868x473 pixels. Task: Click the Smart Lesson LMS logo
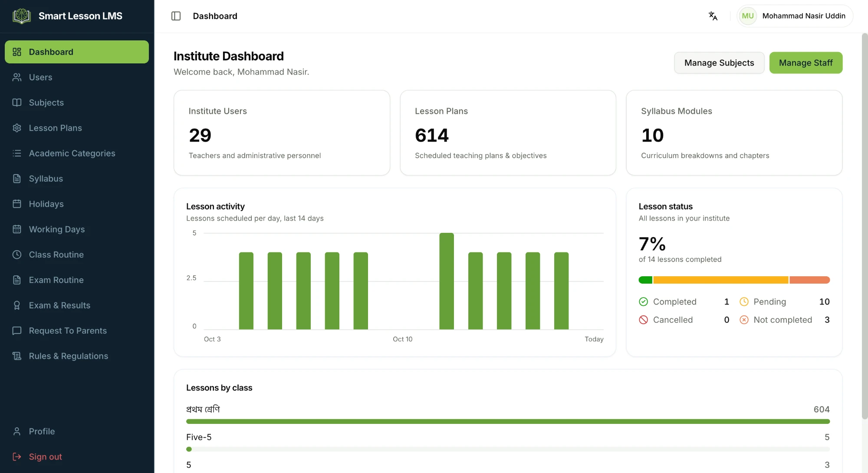(22, 16)
